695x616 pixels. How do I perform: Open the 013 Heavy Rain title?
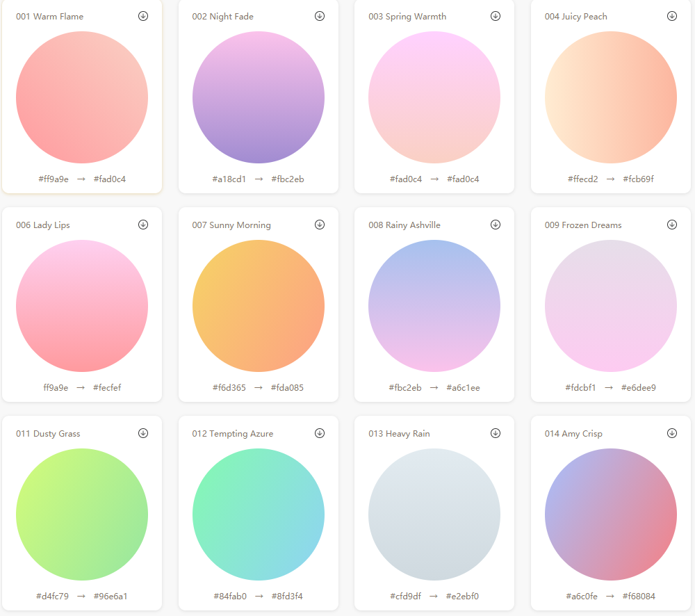399,434
